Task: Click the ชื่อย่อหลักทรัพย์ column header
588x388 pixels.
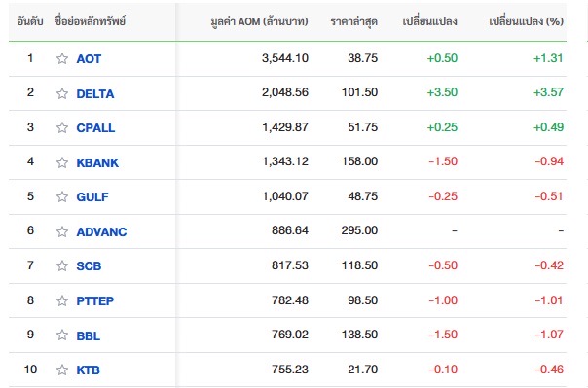Action: click(90, 21)
